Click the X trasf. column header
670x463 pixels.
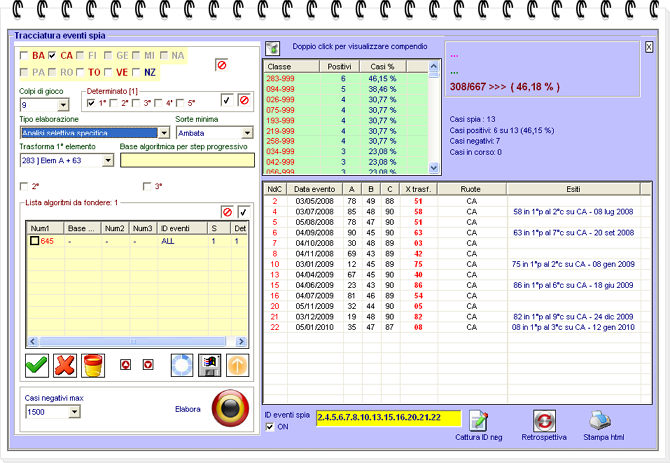pyautogui.click(x=419, y=189)
